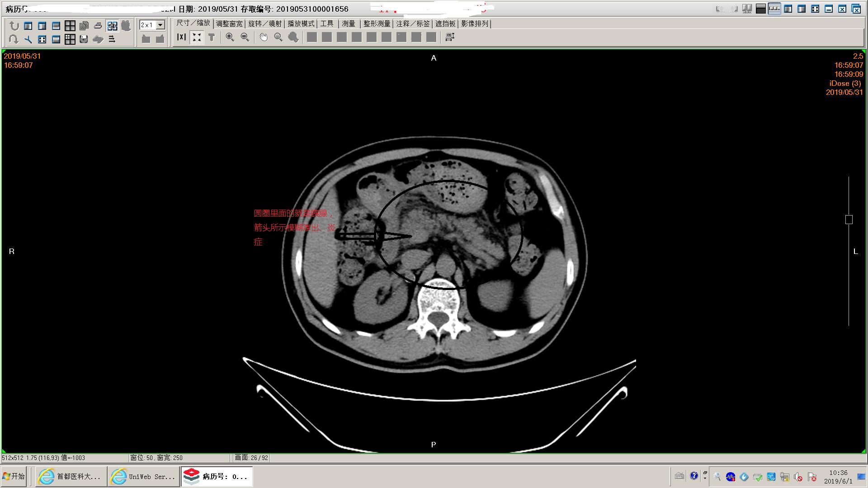Viewport: 868px width, 488px height.
Task: Open the 2x1 layout dropdown
Action: [x=160, y=25]
